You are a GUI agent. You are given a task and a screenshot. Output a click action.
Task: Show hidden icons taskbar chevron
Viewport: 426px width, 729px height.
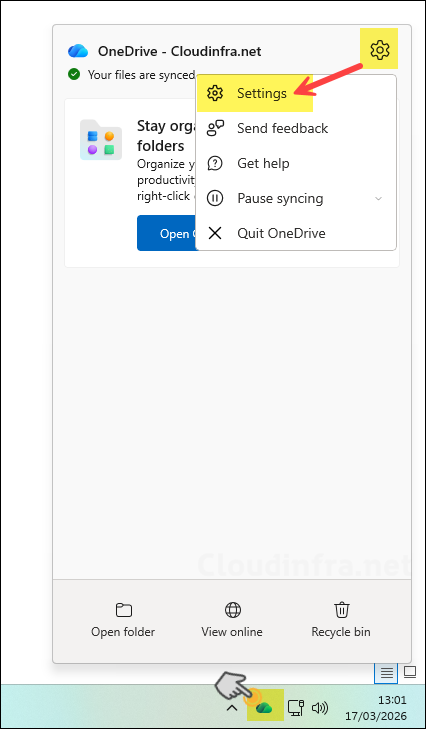[x=232, y=708]
